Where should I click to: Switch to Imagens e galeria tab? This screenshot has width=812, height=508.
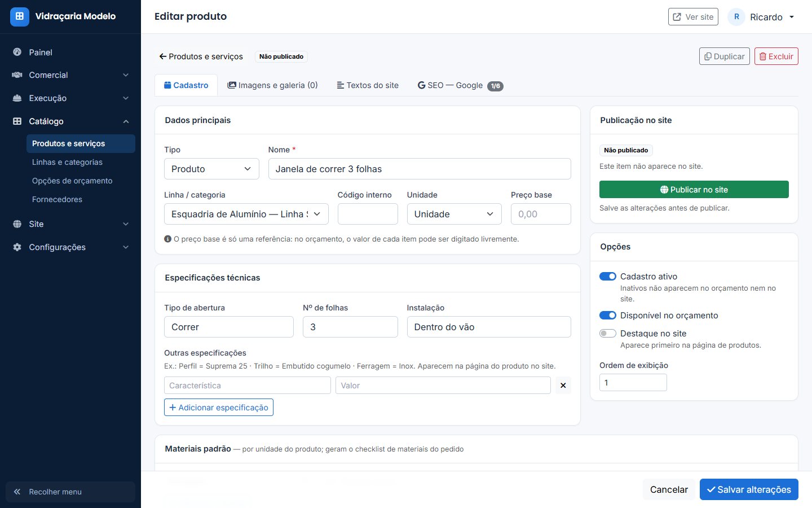point(272,85)
